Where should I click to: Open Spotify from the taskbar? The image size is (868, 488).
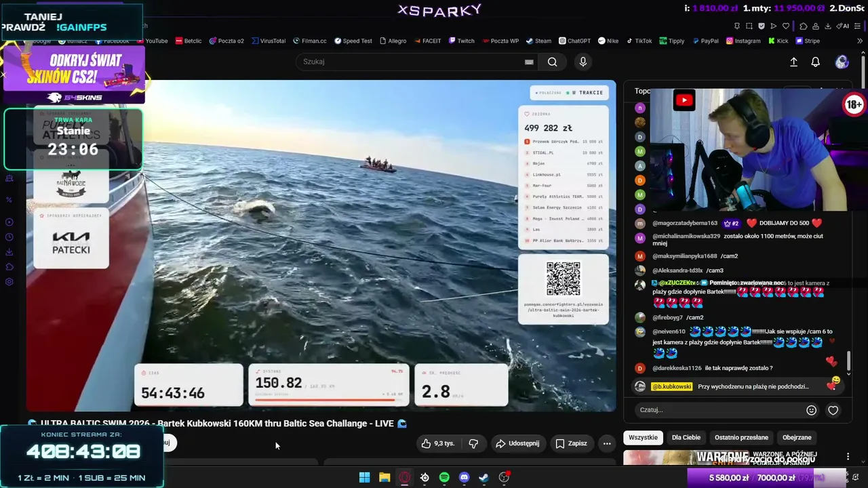444,477
